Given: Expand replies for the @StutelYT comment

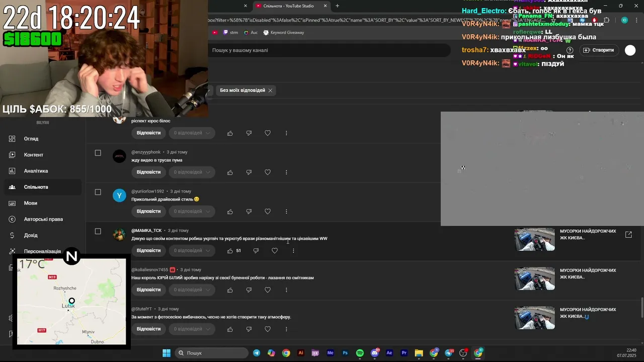Looking at the screenshot, I should pos(192,329).
